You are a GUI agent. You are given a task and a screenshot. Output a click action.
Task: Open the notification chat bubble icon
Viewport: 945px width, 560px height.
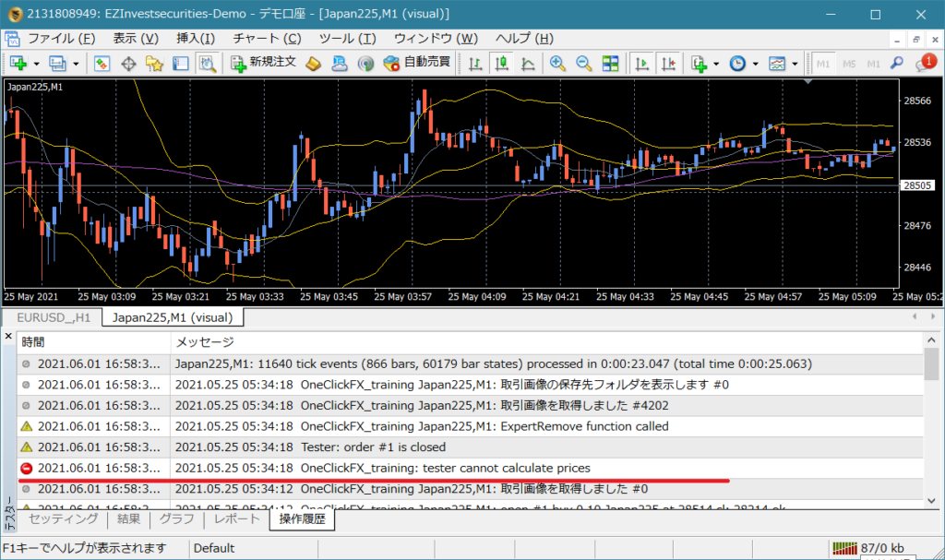click(x=923, y=64)
